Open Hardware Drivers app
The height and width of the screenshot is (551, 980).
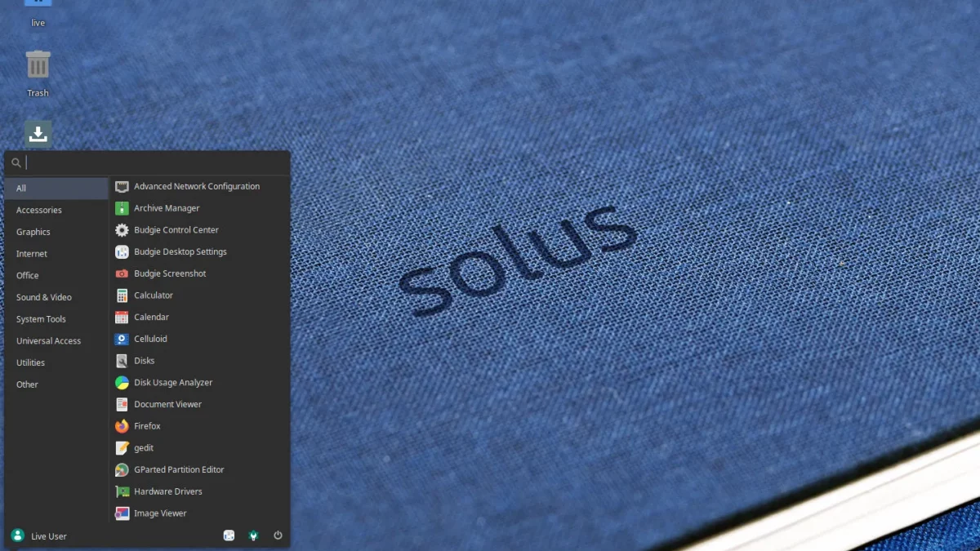point(201,491)
